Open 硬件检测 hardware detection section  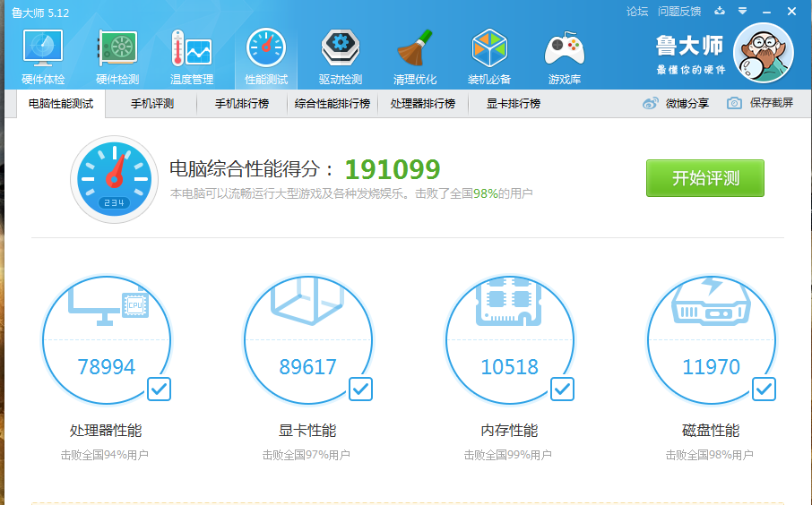[x=117, y=56]
